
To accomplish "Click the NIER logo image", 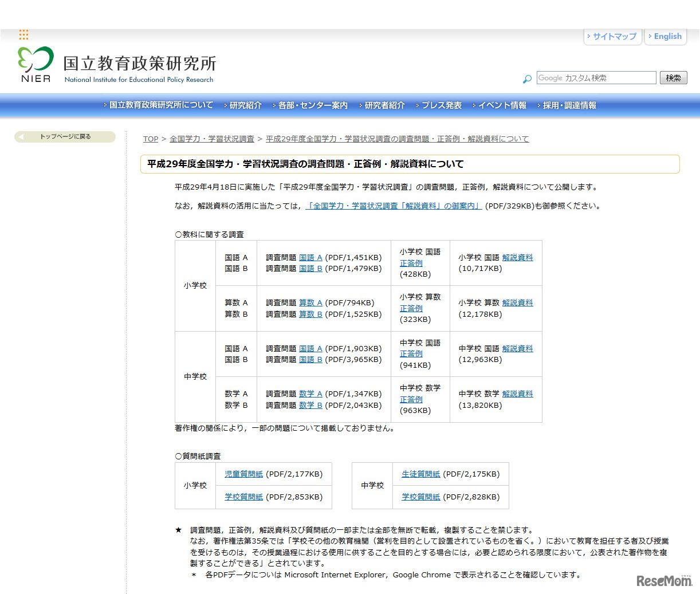I will coord(34,63).
